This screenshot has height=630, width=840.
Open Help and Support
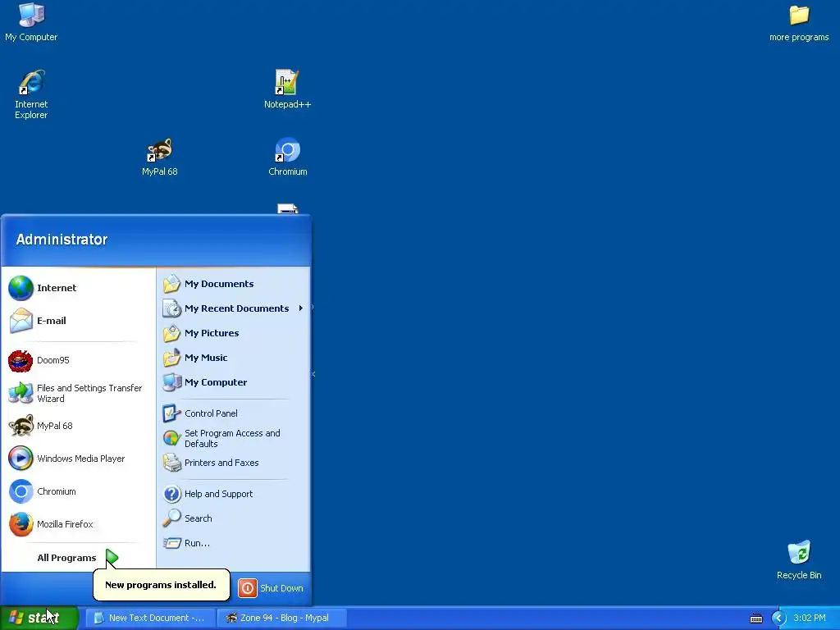234,494
